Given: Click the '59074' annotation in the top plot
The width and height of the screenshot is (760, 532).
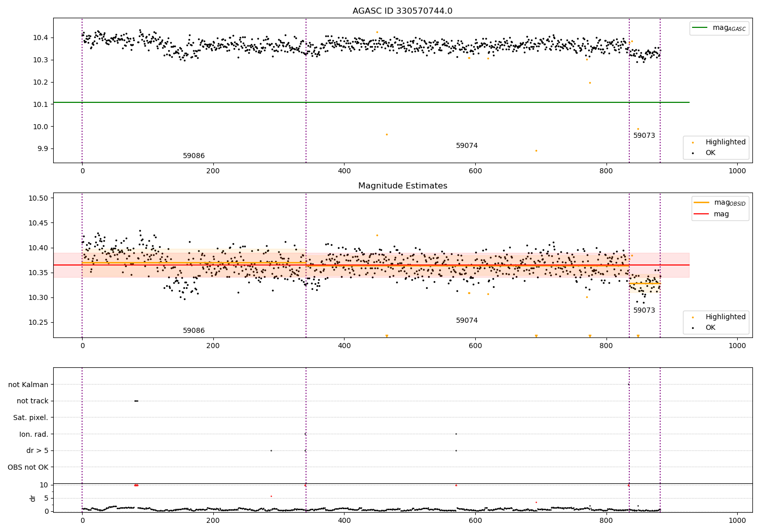Looking at the screenshot, I should pyautogui.click(x=467, y=146).
